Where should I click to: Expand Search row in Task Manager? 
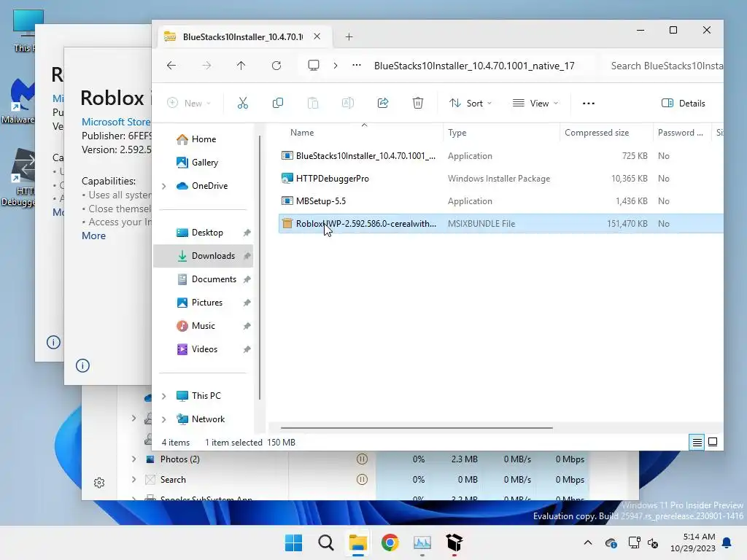pos(134,480)
